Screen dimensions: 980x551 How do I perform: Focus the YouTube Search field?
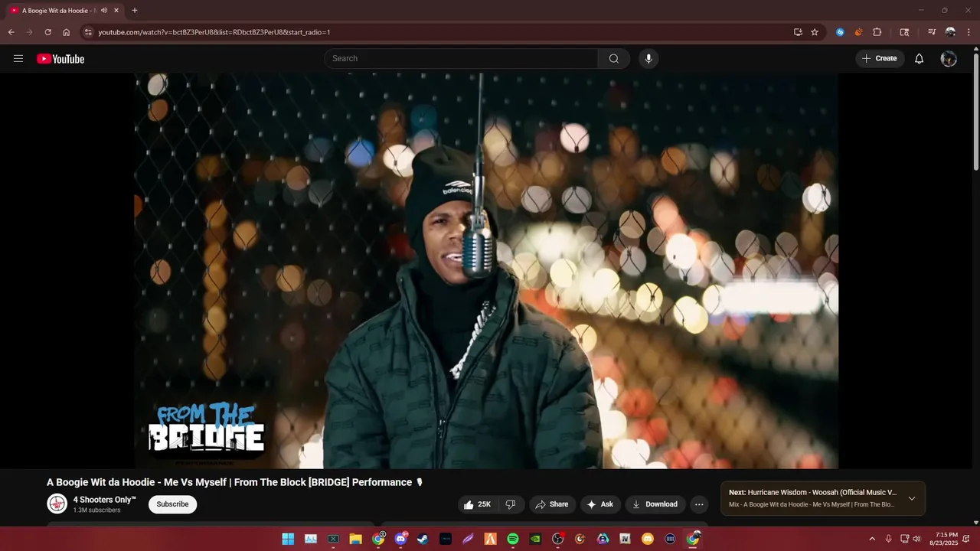point(461,59)
